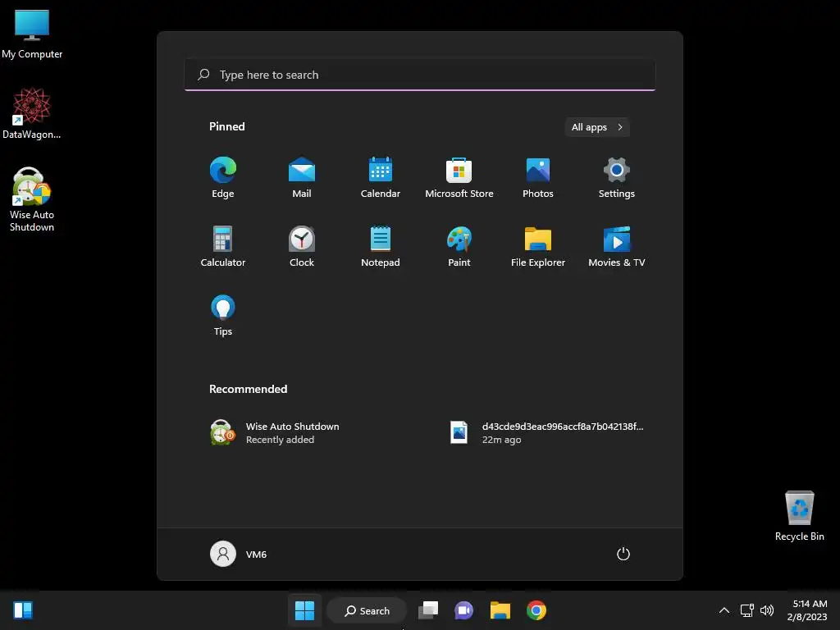
Task: Open Task View on the taskbar
Action: coord(428,610)
